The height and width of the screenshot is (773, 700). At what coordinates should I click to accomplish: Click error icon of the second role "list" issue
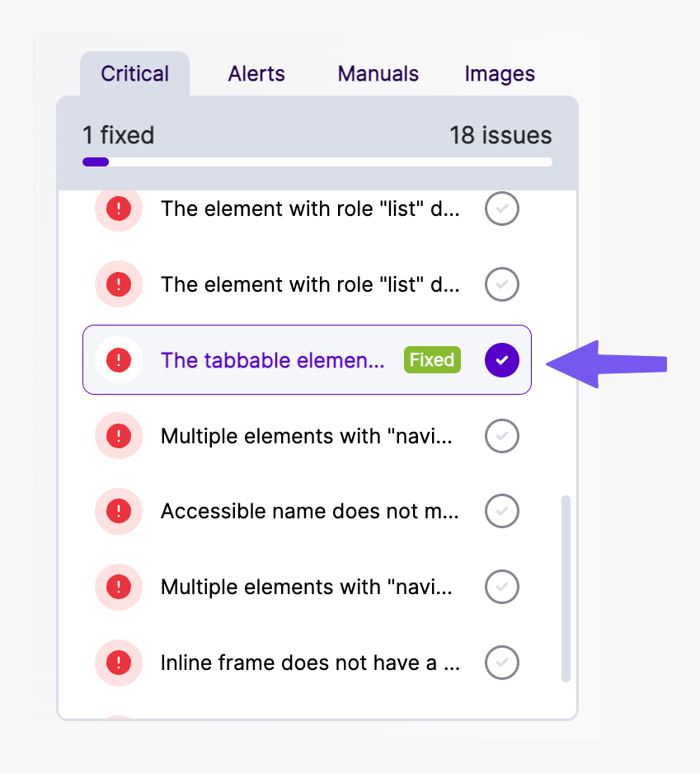click(119, 284)
